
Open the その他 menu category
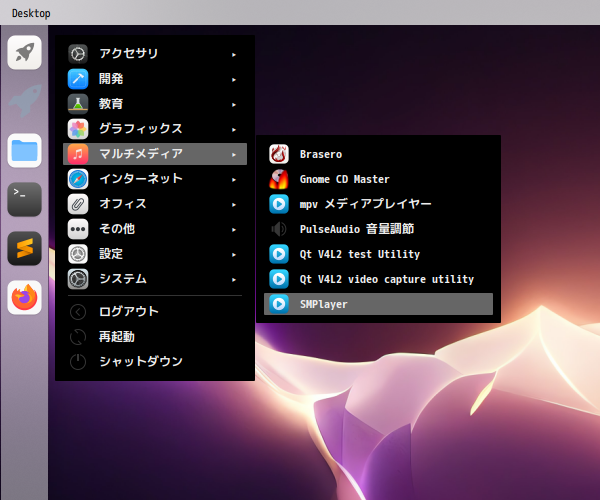(x=155, y=229)
